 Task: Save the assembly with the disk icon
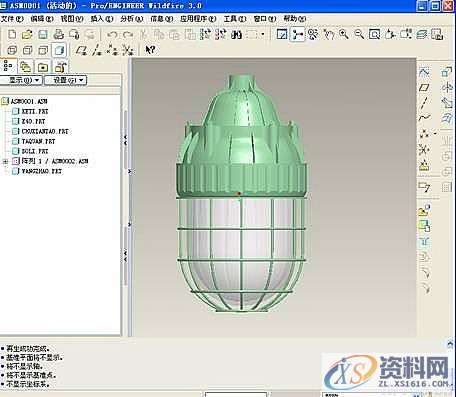click(43, 34)
